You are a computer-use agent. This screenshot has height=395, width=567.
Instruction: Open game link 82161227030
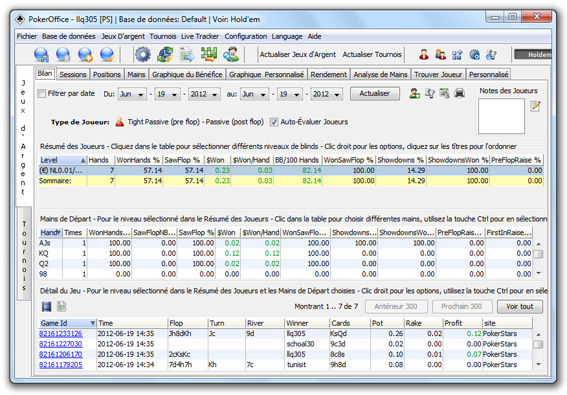61,344
